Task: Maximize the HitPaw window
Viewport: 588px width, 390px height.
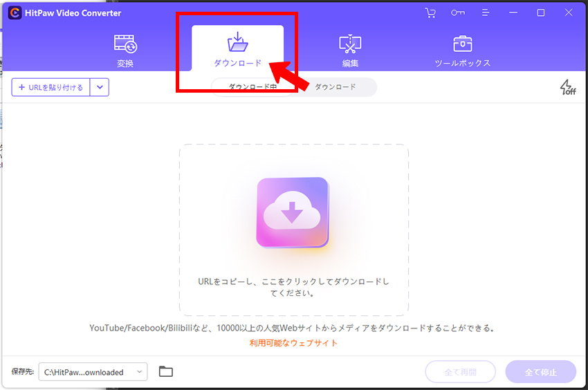Action: [541, 12]
